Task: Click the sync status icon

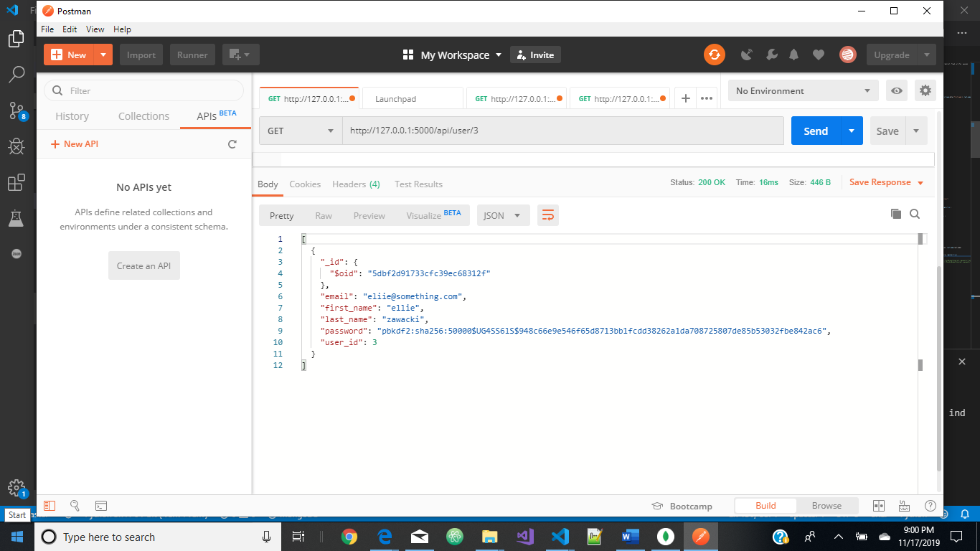Action: tap(714, 55)
